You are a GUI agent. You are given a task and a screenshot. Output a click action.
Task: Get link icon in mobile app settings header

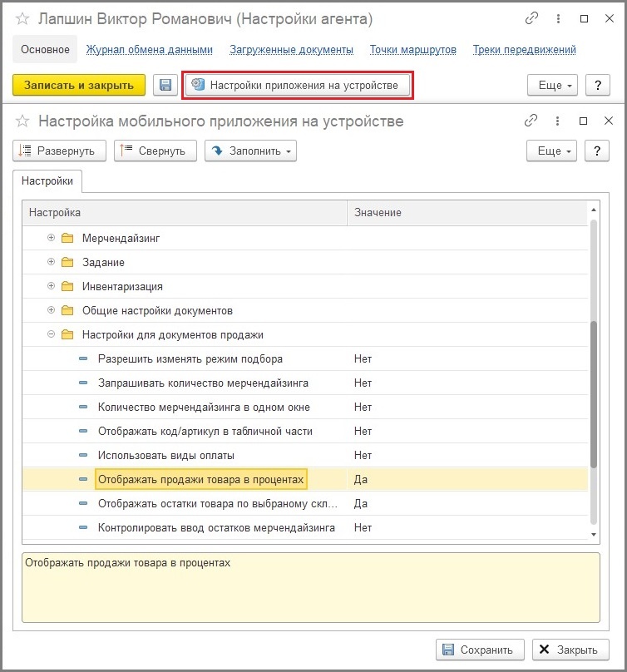click(531, 121)
